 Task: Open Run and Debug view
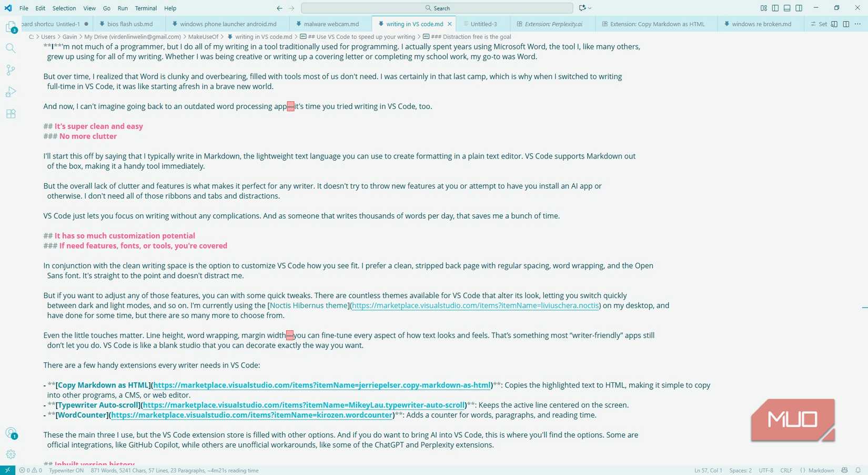11,92
